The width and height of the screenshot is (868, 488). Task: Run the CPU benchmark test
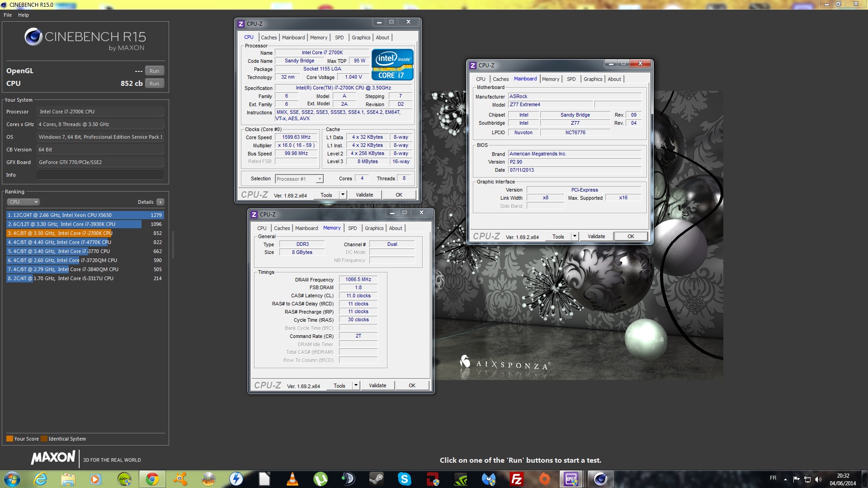click(155, 84)
